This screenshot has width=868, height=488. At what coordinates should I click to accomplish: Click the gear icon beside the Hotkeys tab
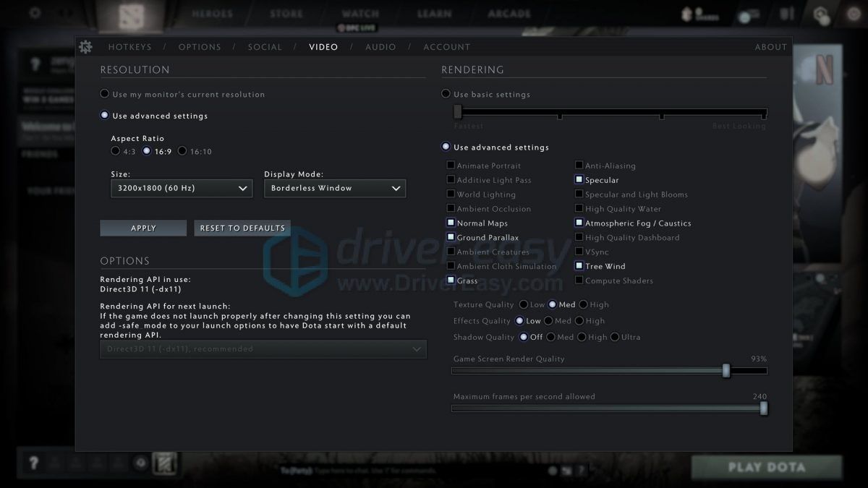pyautogui.click(x=85, y=47)
